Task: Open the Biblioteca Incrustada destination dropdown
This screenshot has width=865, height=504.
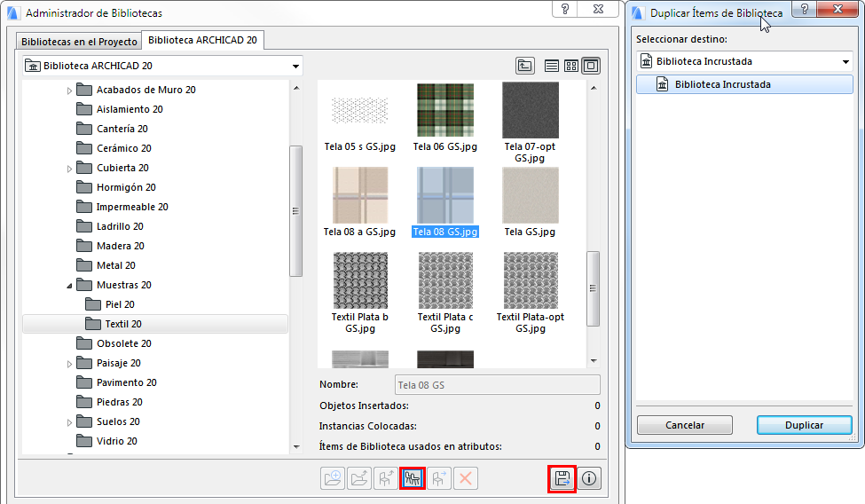Action: point(845,61)
